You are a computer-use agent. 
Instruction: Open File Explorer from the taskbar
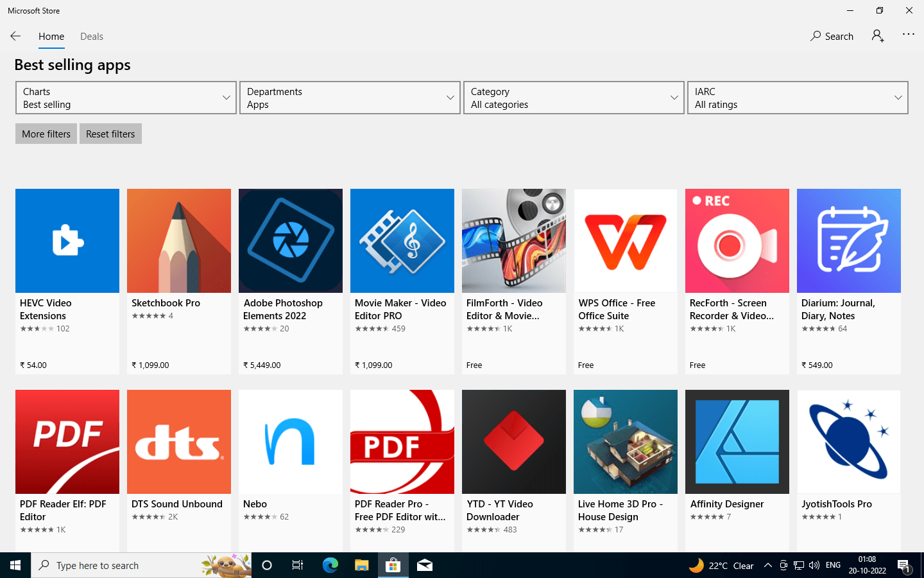pyautogui.click(x=362, y=565)
